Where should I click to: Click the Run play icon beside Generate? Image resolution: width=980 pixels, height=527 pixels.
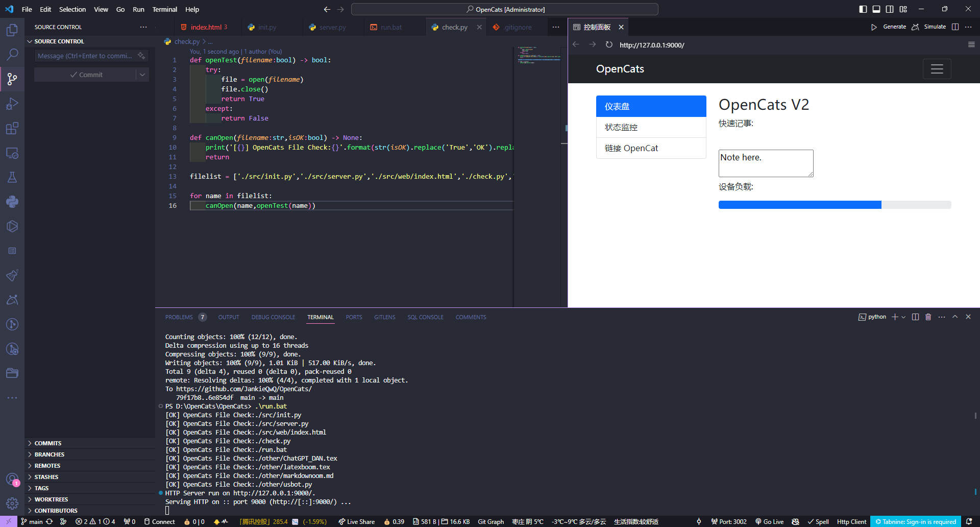[x=874, y=27]
